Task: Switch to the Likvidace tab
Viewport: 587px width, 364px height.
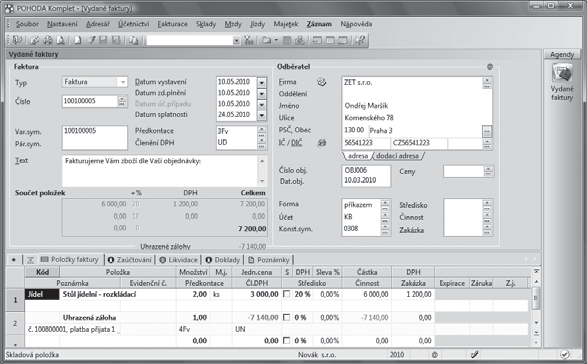Action: coord(178,260)
